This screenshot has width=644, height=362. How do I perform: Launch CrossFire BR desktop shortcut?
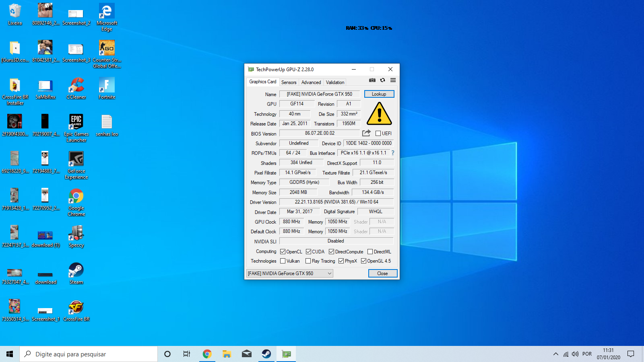[x=76, y=311]
